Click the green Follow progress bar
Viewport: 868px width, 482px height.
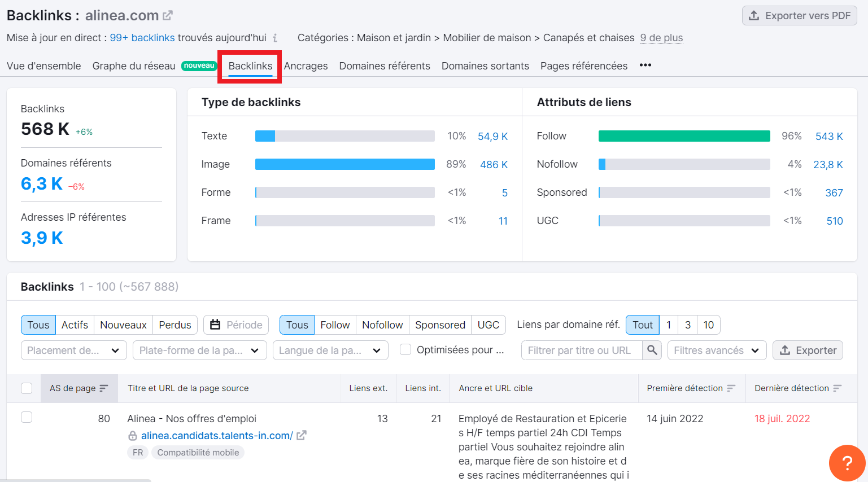[684, 136]
